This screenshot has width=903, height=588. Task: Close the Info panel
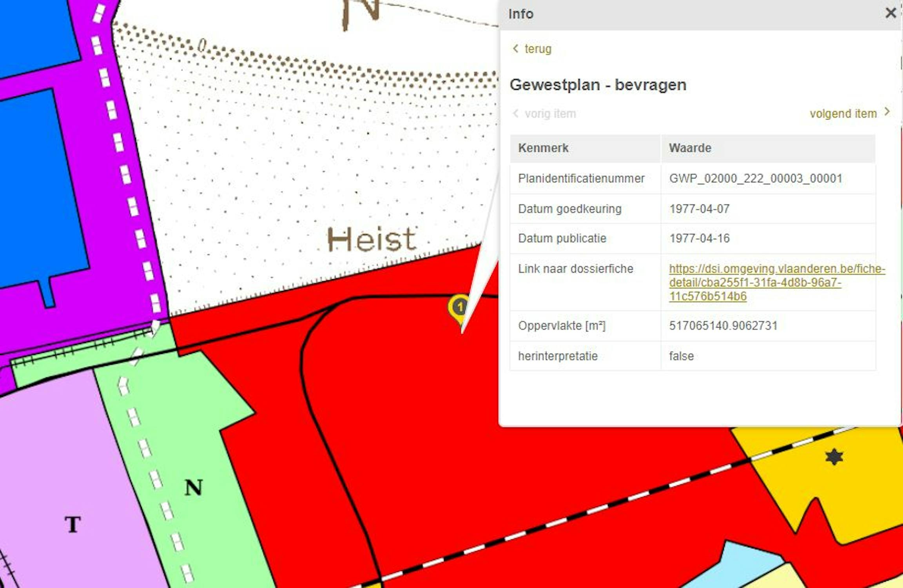click(x=890, y=13)
